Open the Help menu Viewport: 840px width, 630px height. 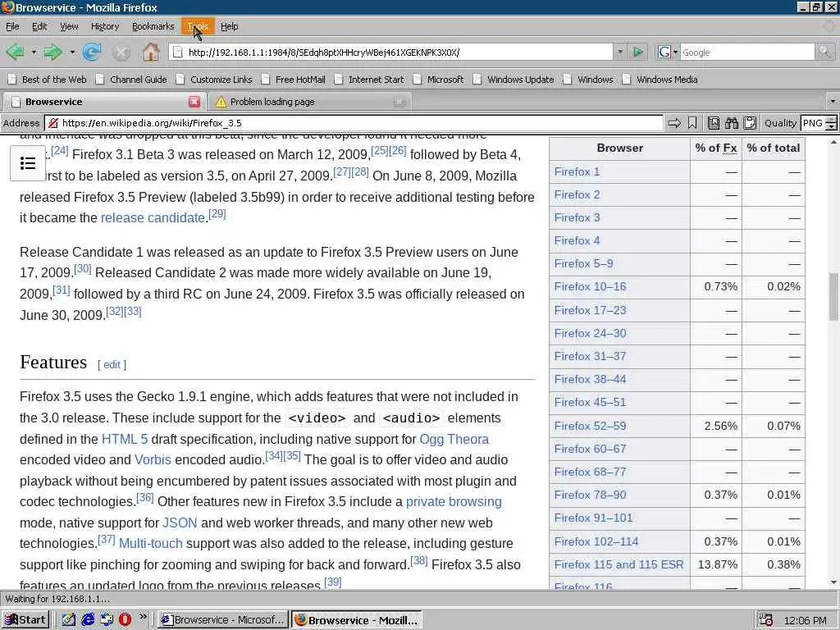(x=230, y=26)
